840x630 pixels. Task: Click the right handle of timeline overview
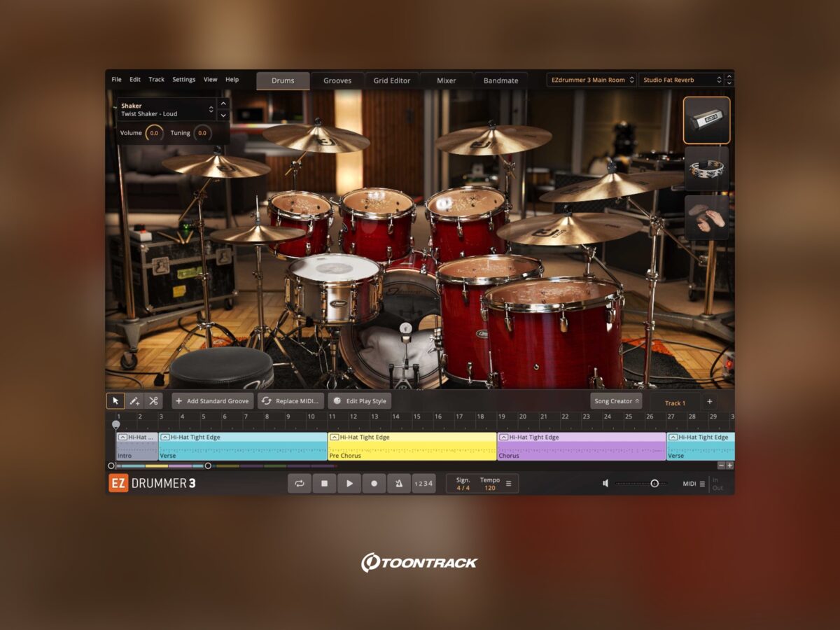click(x=208, y=465)
